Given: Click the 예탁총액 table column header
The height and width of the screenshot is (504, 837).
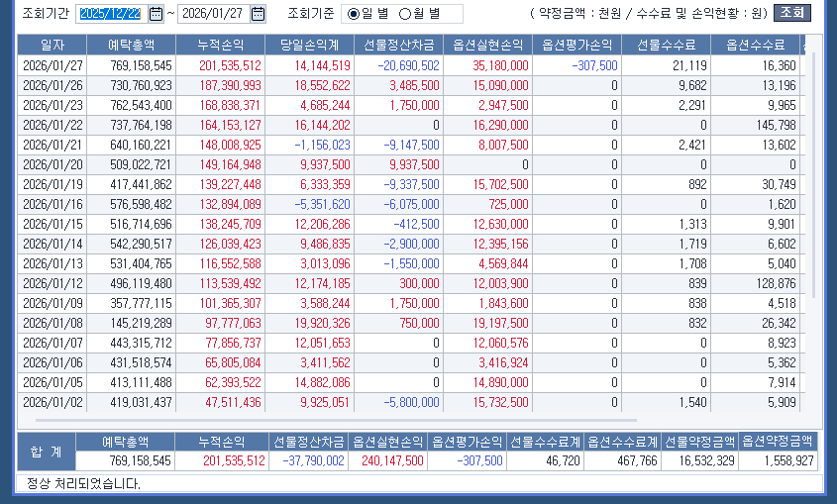Looking at the screenshot, I should [x=132, y=46].
